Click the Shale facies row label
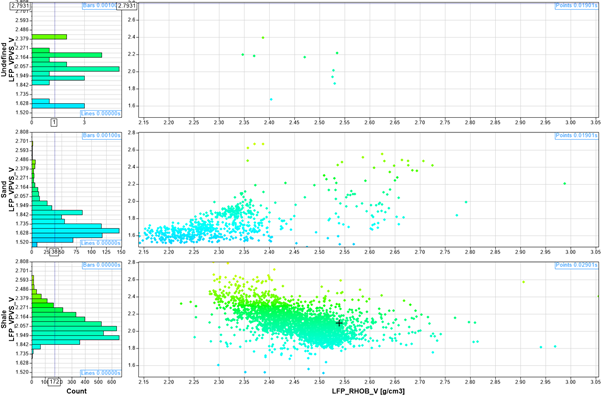This screenshot has width=607, height=398. tap(4, 319)
